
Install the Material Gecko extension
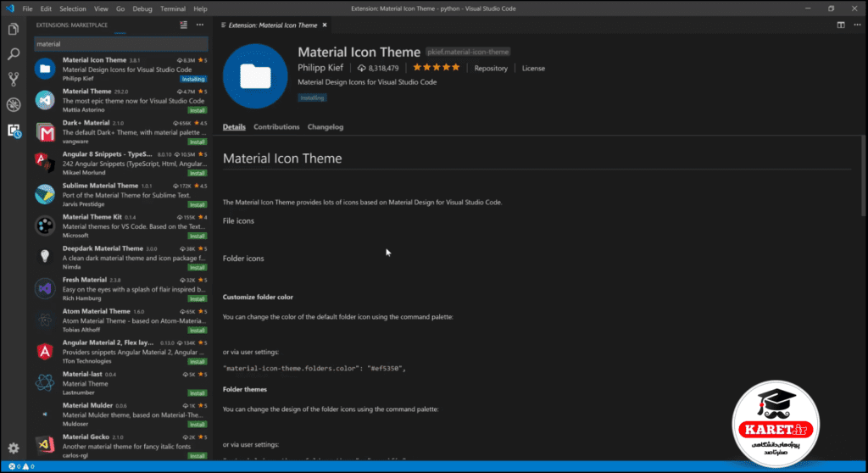point(197,456)
